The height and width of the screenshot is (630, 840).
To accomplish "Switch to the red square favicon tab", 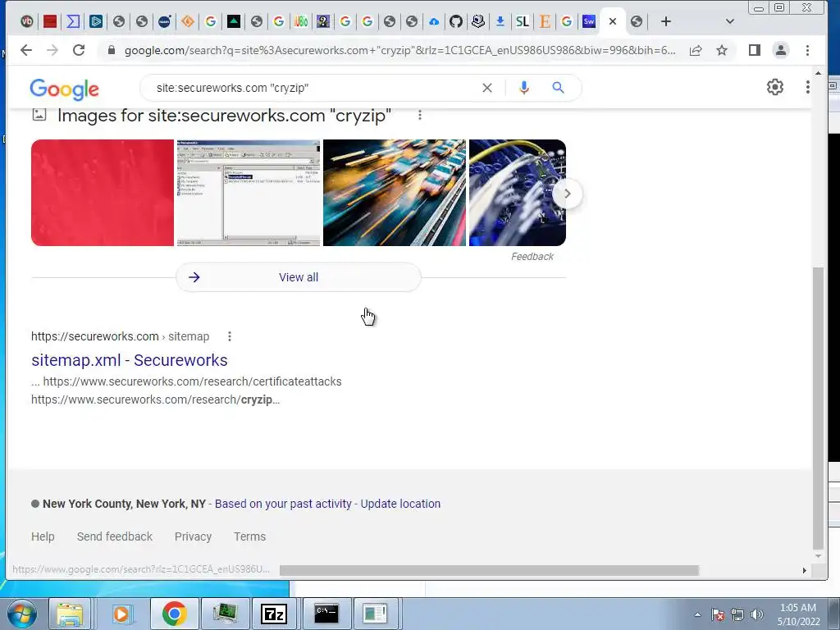I will (x=50, y=21).
